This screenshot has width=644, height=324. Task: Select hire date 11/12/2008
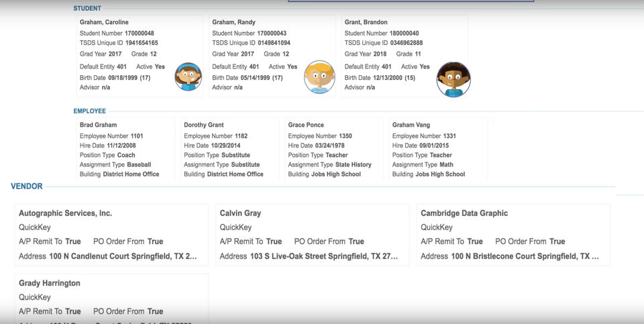[121, 146]
